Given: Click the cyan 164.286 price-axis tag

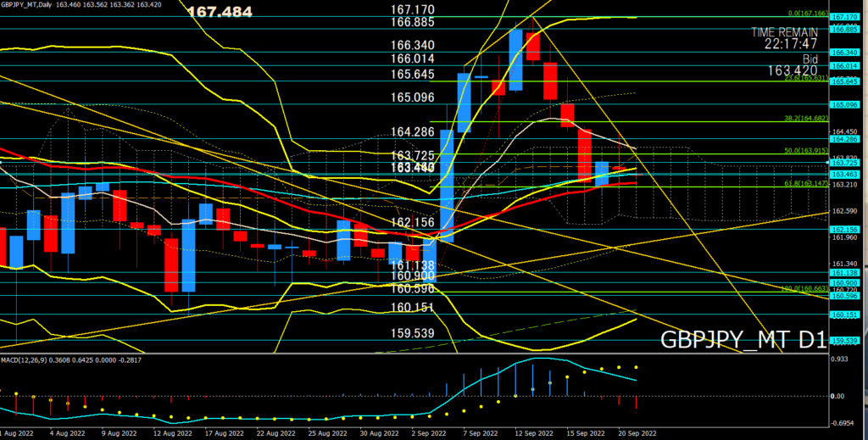Looking at the screenshot, I should (x=845, y=139).
